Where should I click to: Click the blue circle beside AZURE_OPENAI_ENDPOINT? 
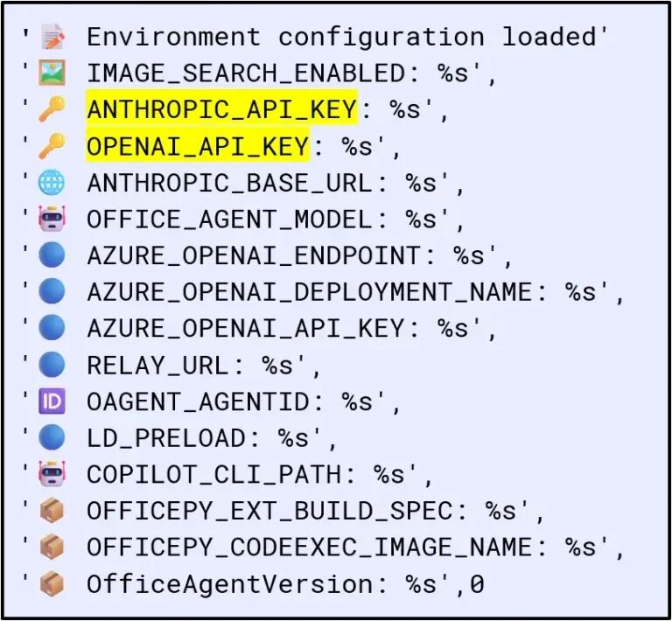pos(52,255)
